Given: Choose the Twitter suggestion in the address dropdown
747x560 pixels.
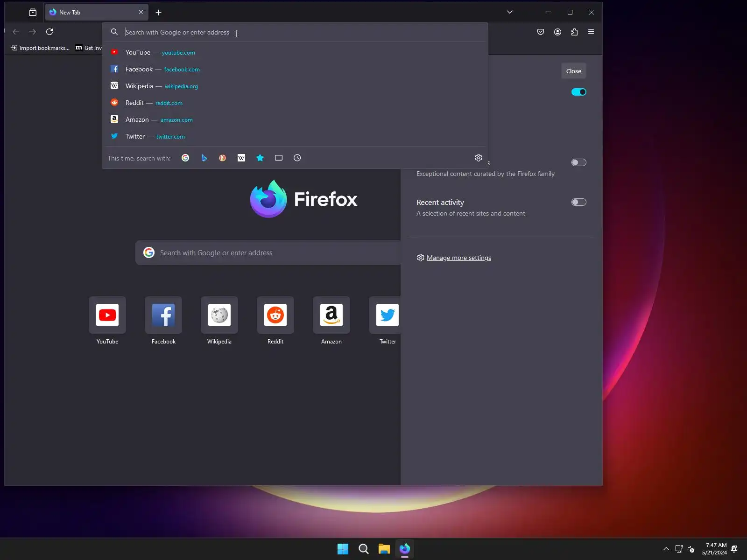Looking at the screenshot, I should [x=295, y=136].
